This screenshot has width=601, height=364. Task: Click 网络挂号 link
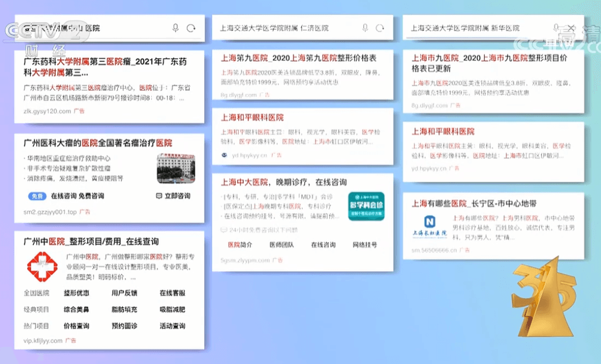click(364, 245)
